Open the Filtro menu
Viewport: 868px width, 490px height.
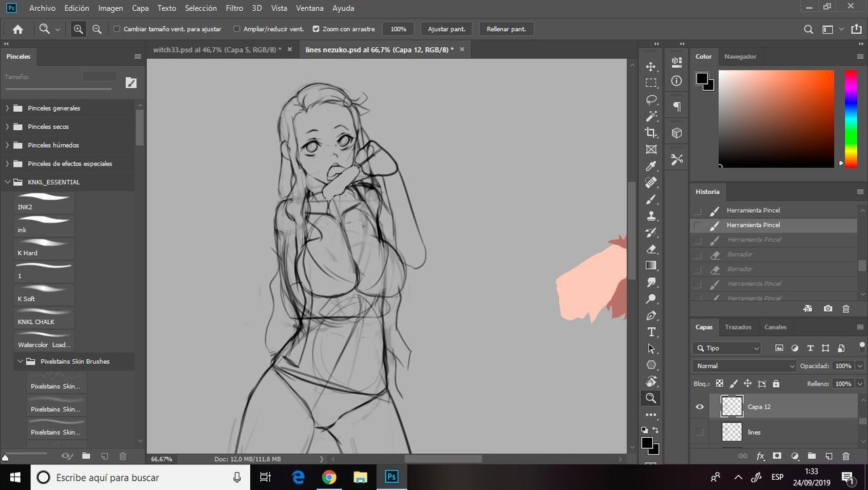pos(234,8)
